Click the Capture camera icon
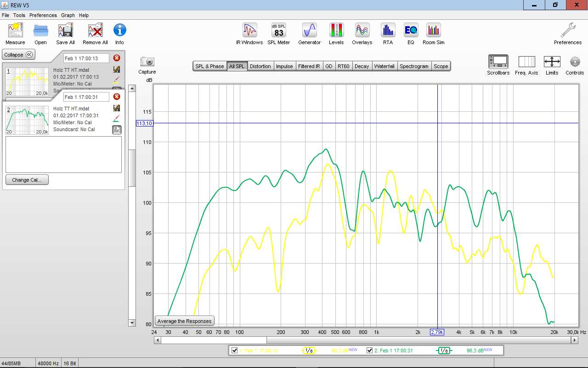The image size is (588, 368). click(x=147, y=62)
